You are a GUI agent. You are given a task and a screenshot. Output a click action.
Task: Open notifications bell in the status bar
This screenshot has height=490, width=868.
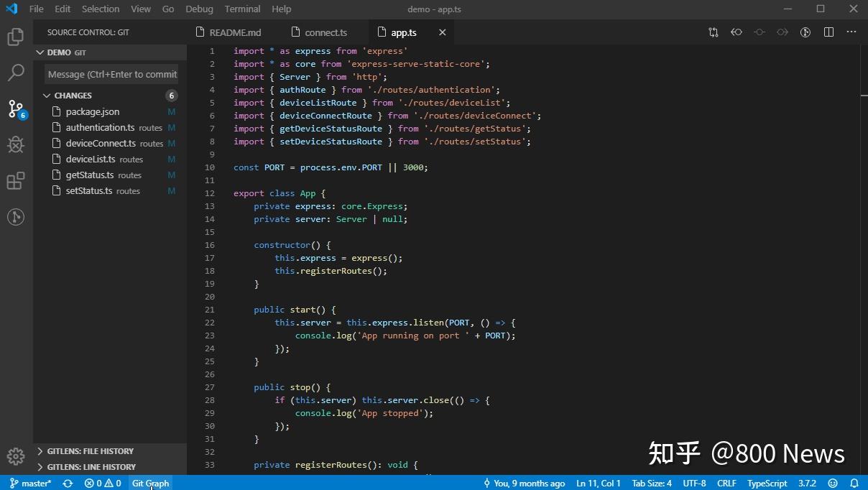[x=854, y=484]
